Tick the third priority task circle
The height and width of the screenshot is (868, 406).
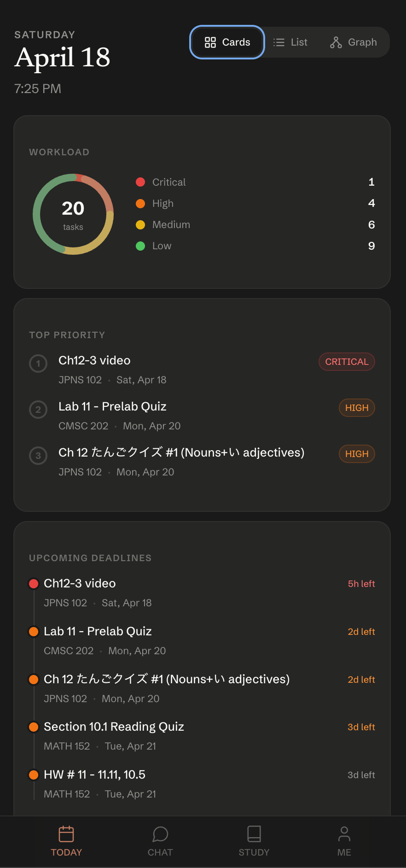(x=38, y=456)
